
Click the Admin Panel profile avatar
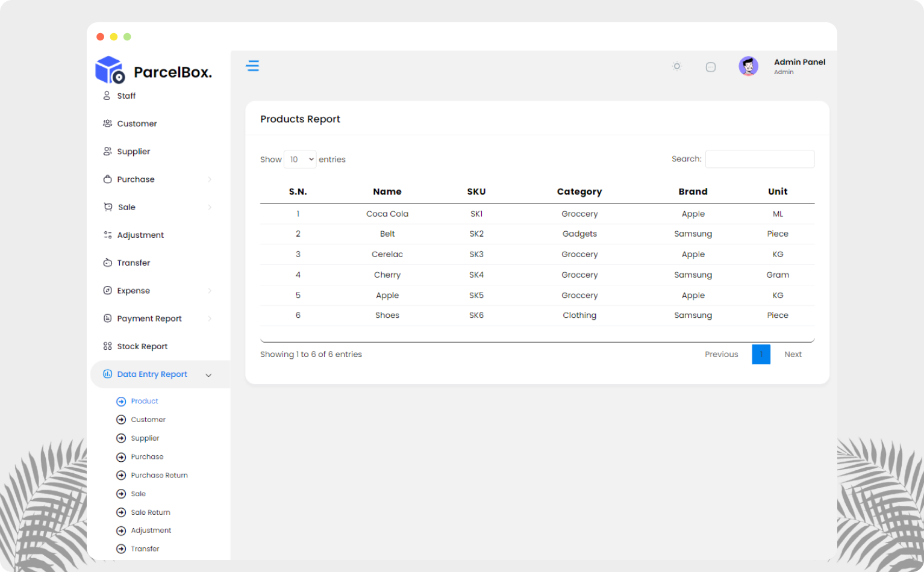point(749,66)
